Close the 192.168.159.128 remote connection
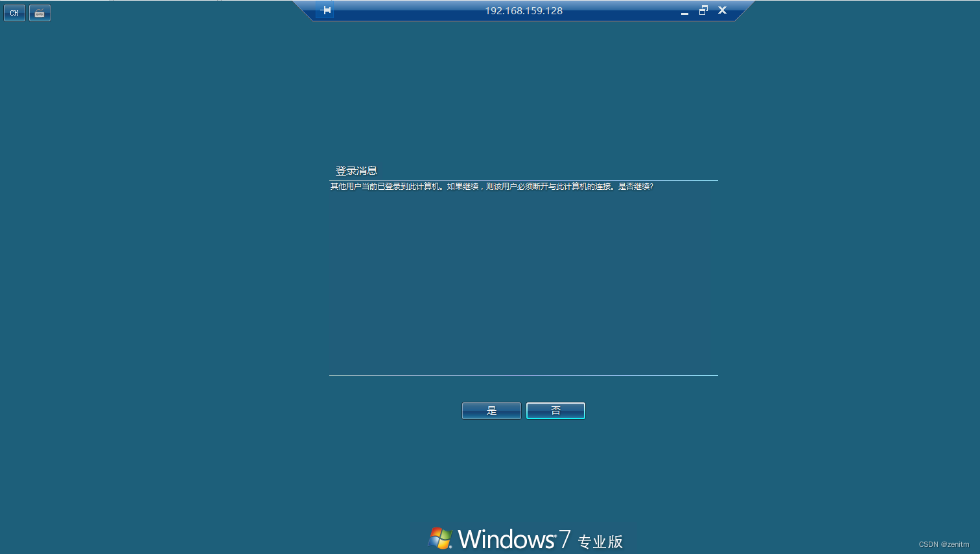980x554 pixels. tap(722, 10)
